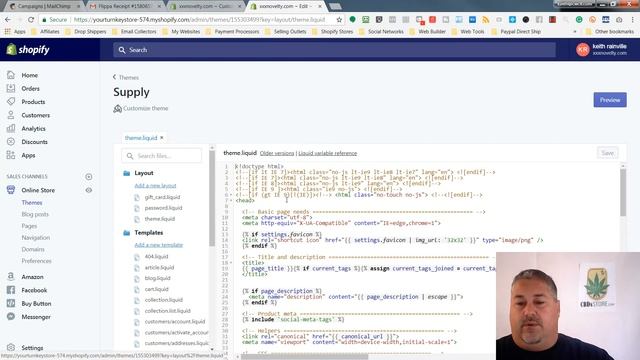The width and height of the screenshot is (640, 360).
Task: Select the theme.liquid editor tab
Action: click(x=141, y=138)
